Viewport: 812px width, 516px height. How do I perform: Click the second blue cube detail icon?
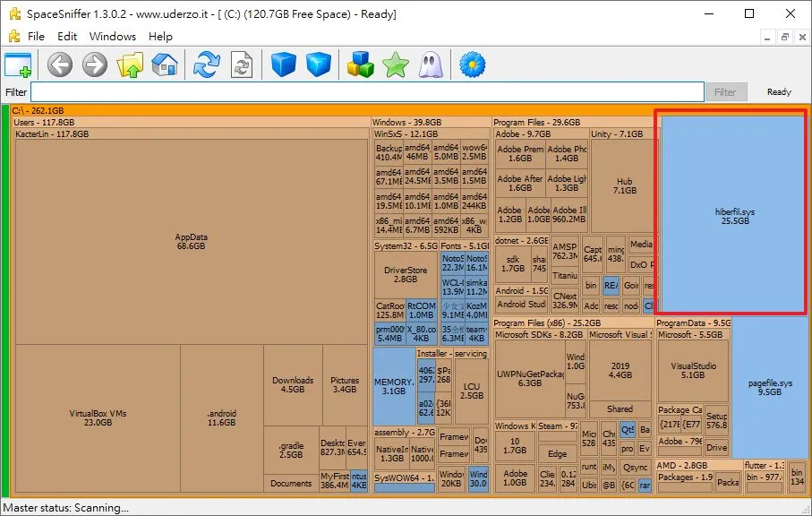(x=319, y=65)
